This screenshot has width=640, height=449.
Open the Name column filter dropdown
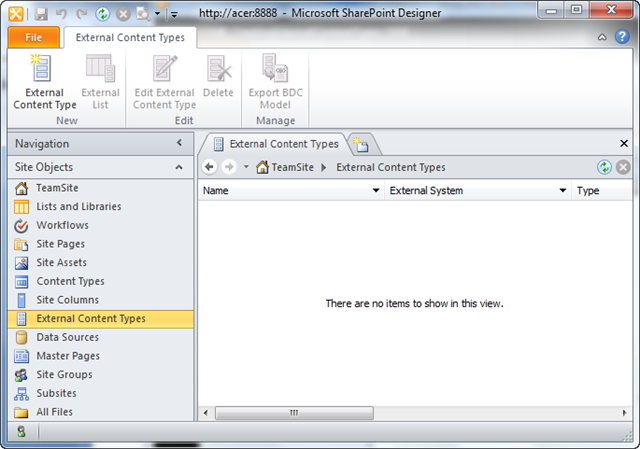coord(376,190)
